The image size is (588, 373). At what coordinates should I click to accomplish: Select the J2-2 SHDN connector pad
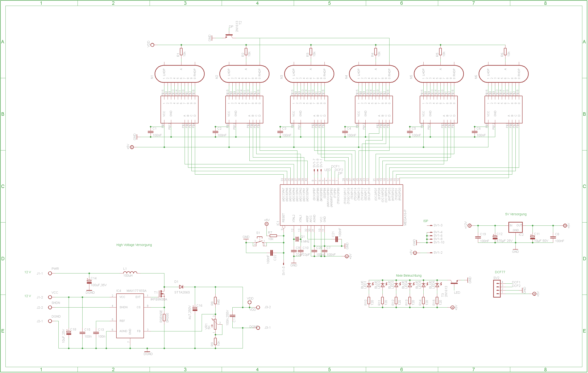click(50, 308)
